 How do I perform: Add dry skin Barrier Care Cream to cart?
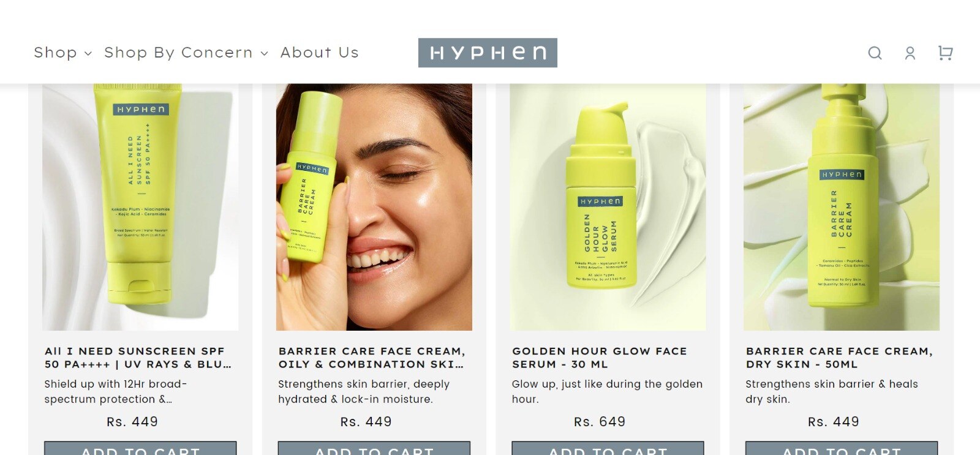(x=842, y=448)
